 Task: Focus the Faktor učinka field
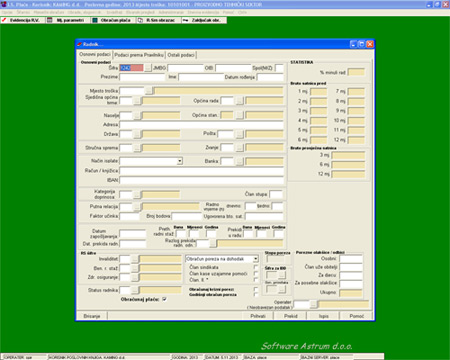pos(129,216)
